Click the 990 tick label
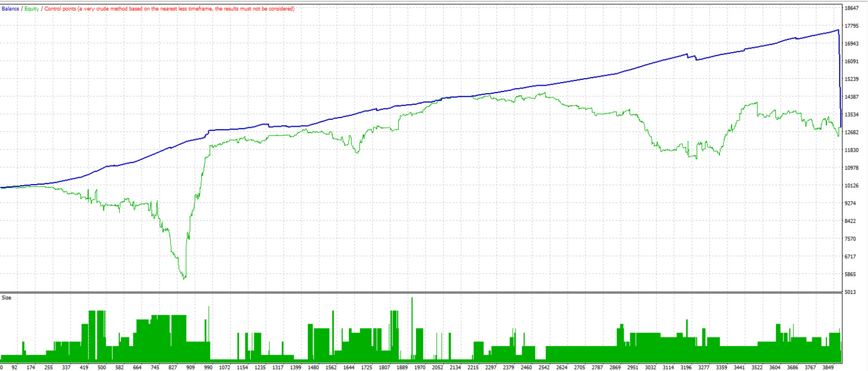The height and width of the screenshot is (371, 868). [x=208, y=368]
